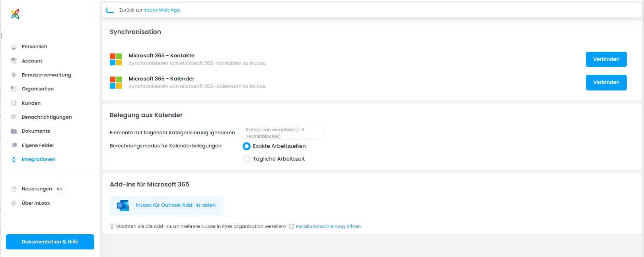The height and width of the screenshot is (257, 644).
Task: Open Organisation in the sidebar
Action: point(37,89)
